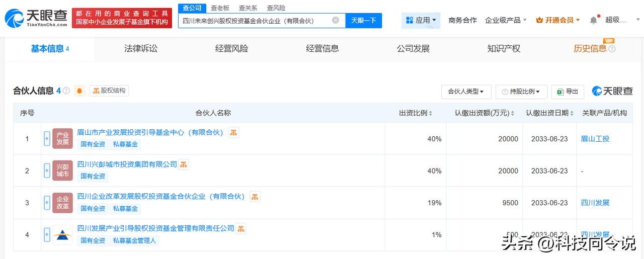Click the 导出 export button
The height and width of the screenshot is (259, 644).
tap(568, 92)
